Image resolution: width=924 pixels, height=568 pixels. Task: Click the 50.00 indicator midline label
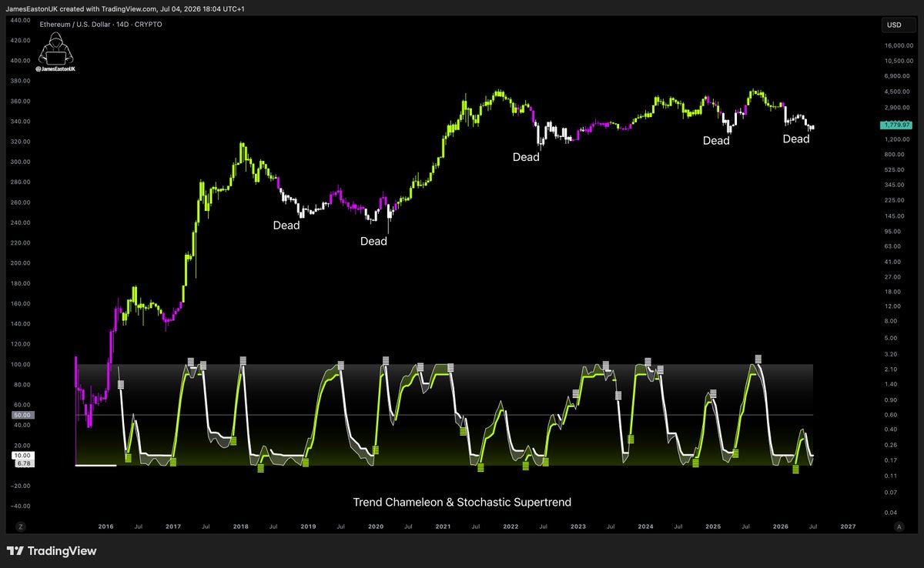point(22,415)
